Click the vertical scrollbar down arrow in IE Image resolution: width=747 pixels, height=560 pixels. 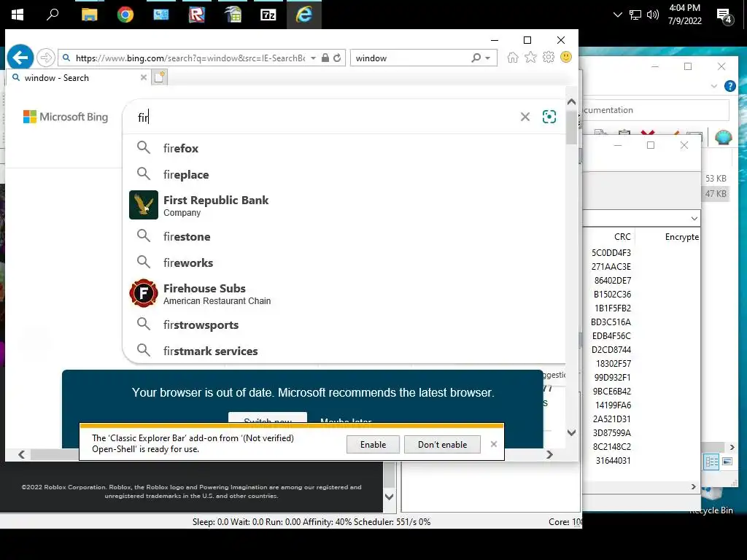(572, 432)
